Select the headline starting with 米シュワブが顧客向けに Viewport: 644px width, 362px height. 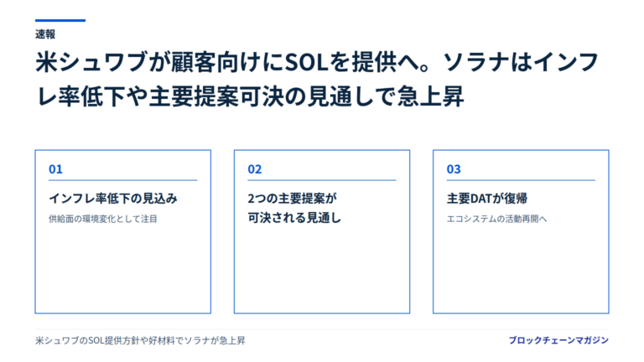tap(317, 80)
